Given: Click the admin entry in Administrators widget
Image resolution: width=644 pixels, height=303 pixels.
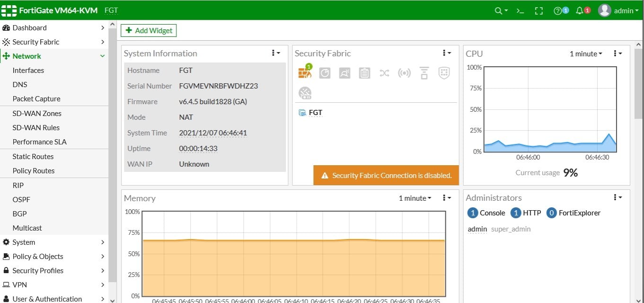Looking at the screenshot, I should 477,229.
